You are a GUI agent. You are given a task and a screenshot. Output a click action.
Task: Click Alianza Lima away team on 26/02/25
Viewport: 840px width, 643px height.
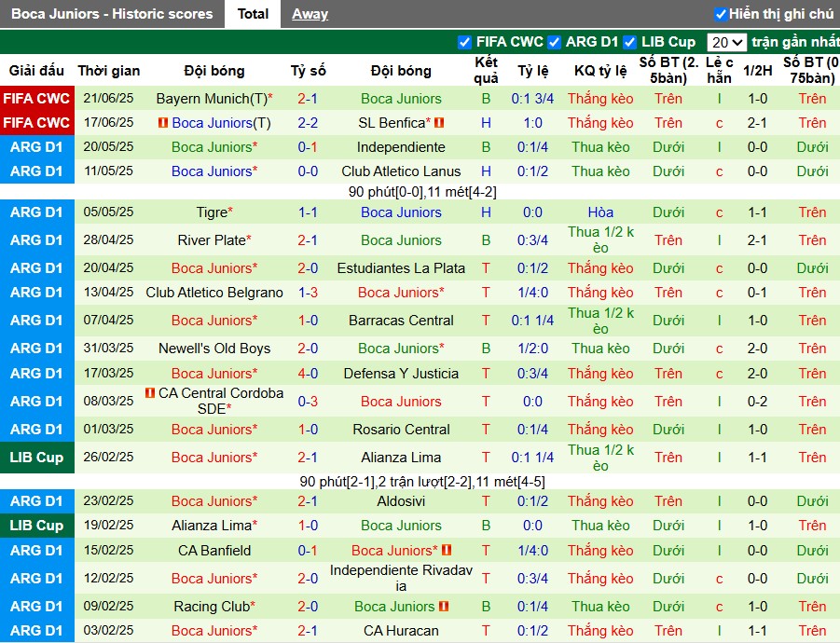pyautogui.click(x=401, y=458)
